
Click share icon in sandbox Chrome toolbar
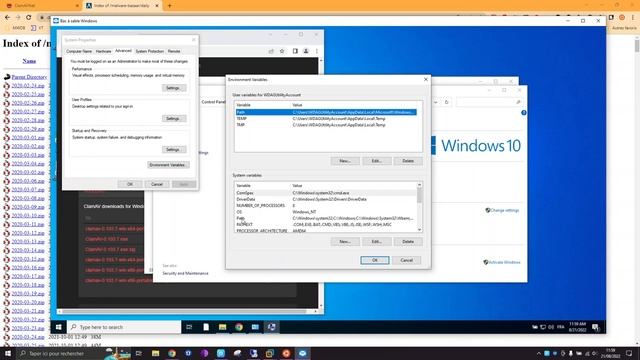(271, 51)
